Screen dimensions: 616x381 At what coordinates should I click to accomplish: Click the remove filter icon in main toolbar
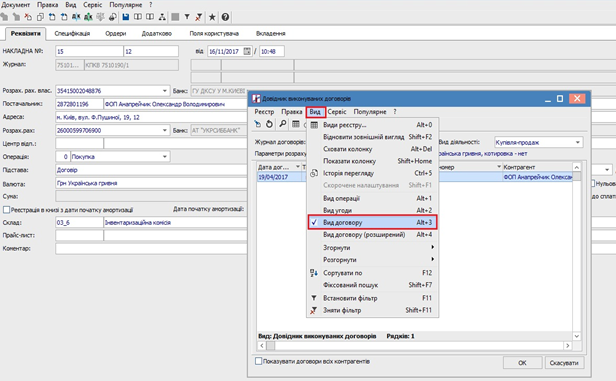[x=199, y=17]
